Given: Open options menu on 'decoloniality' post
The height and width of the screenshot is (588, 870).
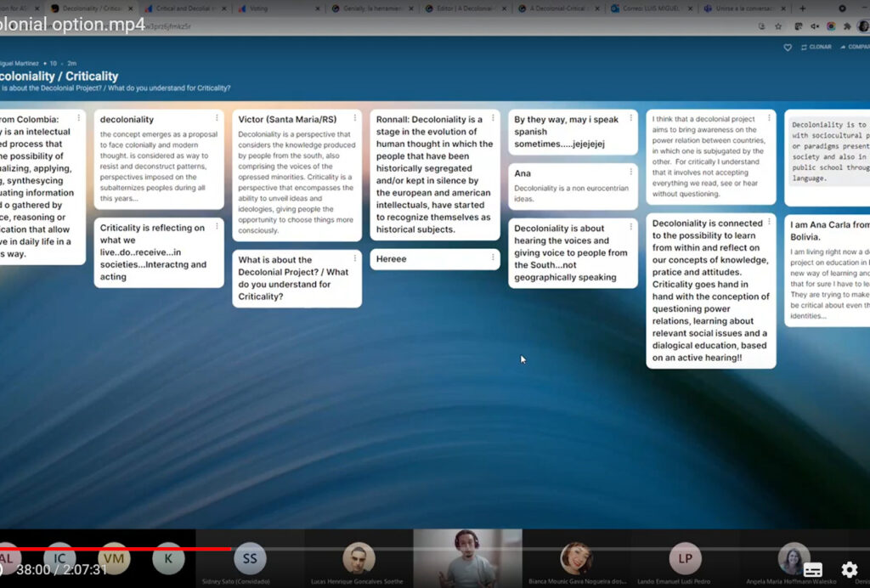Looking at the screenshot, I should coord(217,118).
